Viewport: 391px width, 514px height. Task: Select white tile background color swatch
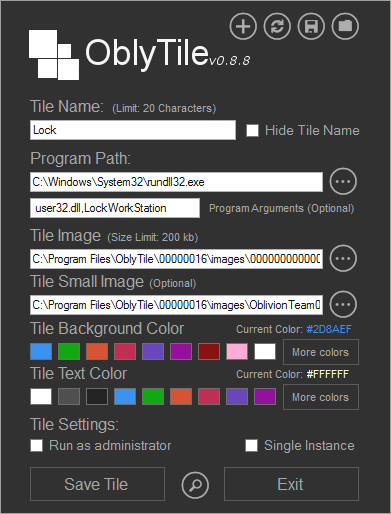[265, 352]
